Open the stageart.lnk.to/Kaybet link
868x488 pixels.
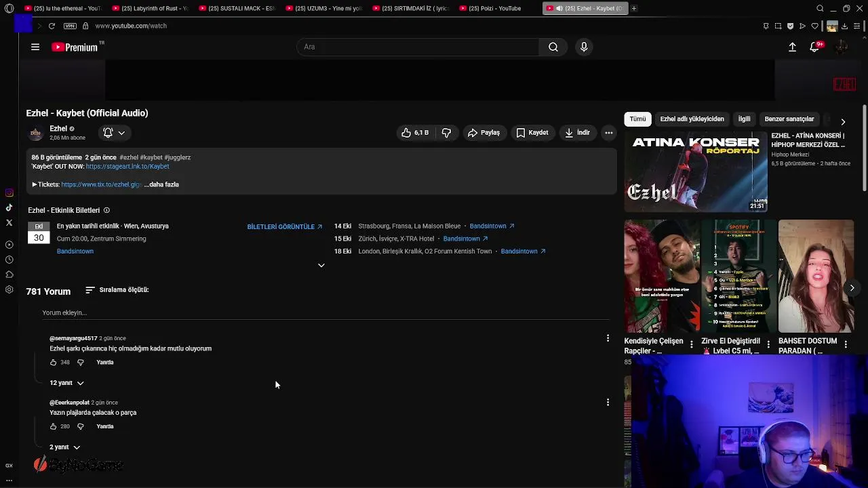tap(127, 166)
